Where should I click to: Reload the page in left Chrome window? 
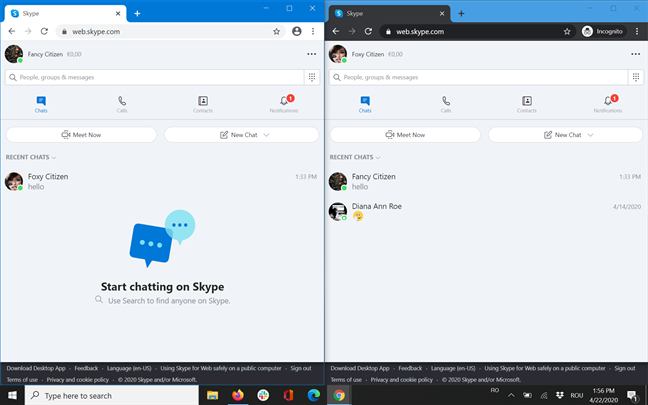(x=44, y=31)
